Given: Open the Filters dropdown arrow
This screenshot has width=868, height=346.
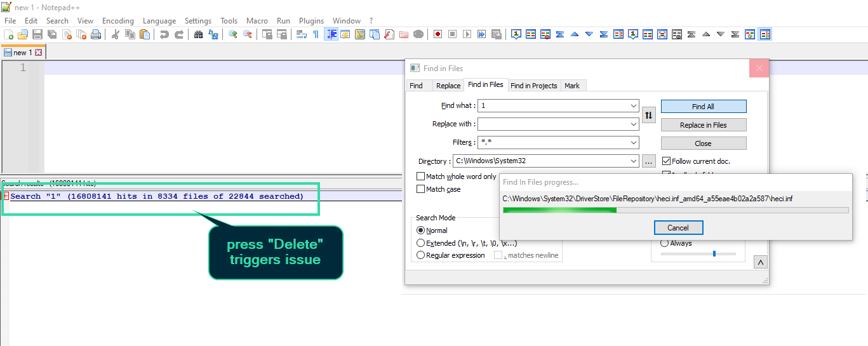Looking at the screenshot, I should [x=634, y=143].
